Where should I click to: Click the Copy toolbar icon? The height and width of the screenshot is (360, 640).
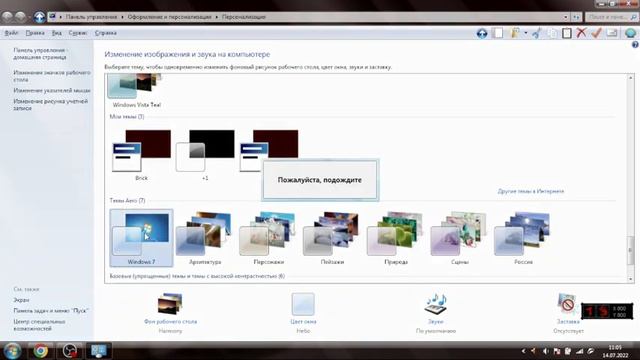552,33
